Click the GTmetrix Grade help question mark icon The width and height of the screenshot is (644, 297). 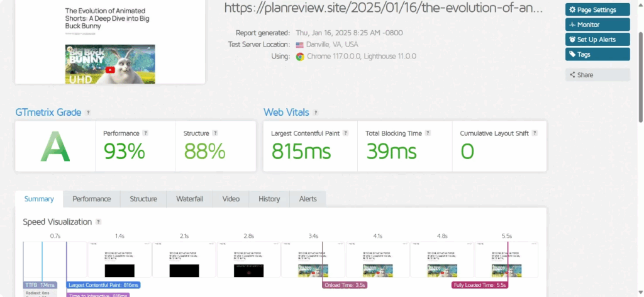tap(88, 113)
